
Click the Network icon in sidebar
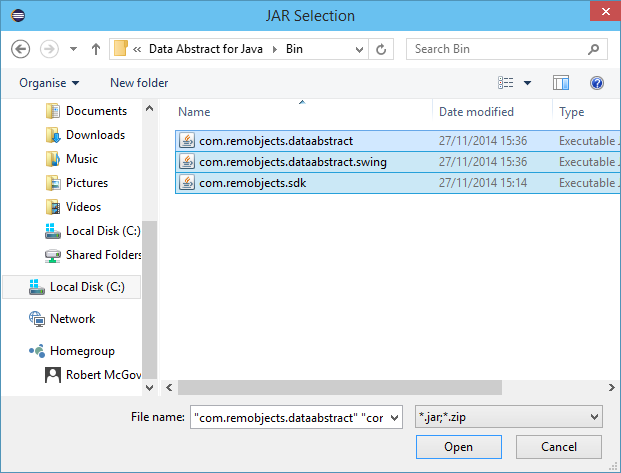(x=37, y=319)
